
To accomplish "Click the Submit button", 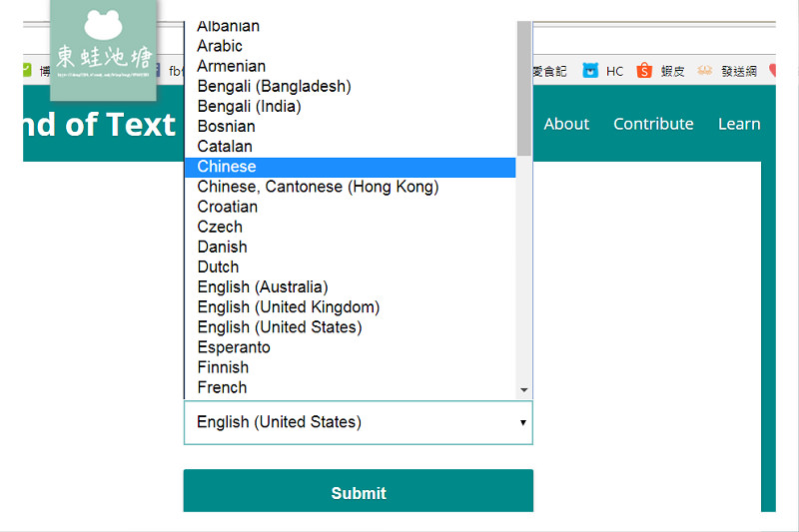I will pos(359,491).
